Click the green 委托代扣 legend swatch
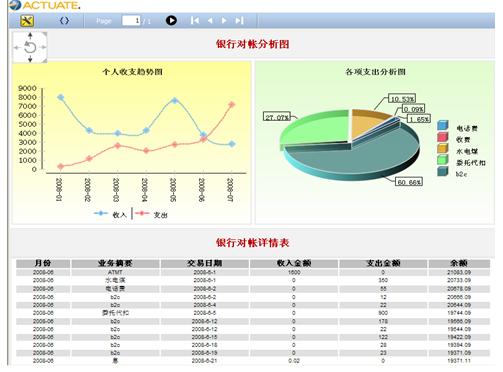Image resolution: width=503 pixels, height=372 pixels. (x=443, y=160)
